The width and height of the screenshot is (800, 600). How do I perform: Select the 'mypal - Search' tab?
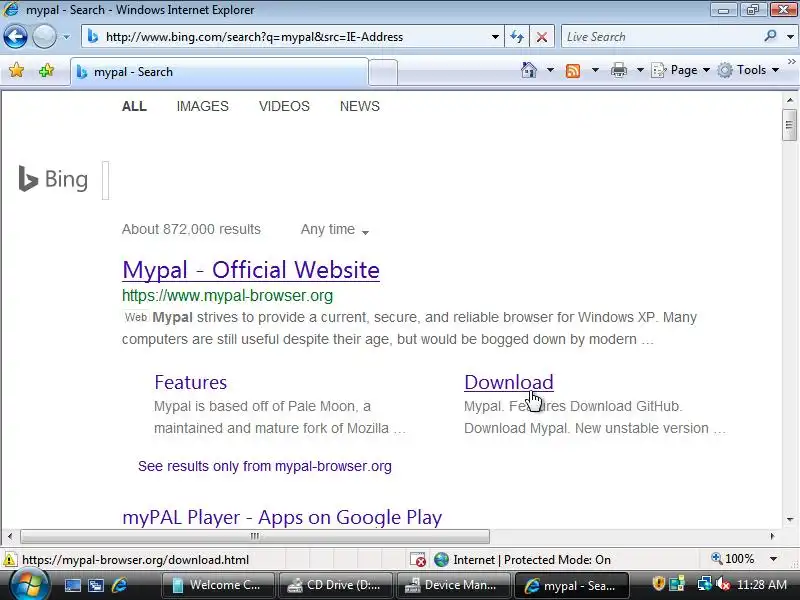(x=219, y=72)
